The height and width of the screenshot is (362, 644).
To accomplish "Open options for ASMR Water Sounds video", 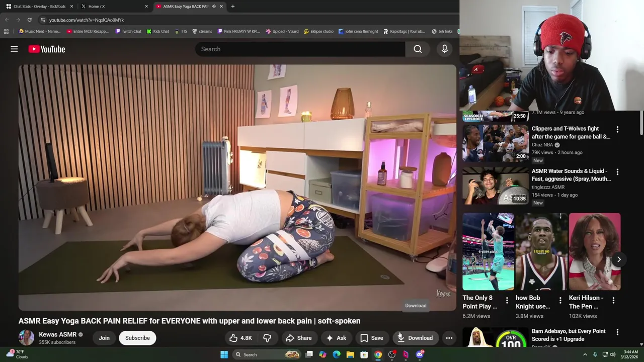I will click(617, 171).
